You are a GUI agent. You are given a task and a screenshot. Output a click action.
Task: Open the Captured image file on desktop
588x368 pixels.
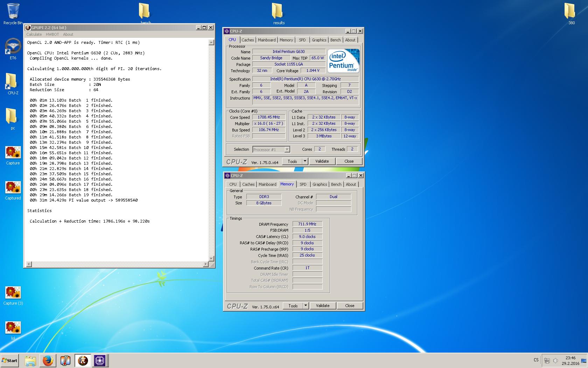[x=13, y=190]
